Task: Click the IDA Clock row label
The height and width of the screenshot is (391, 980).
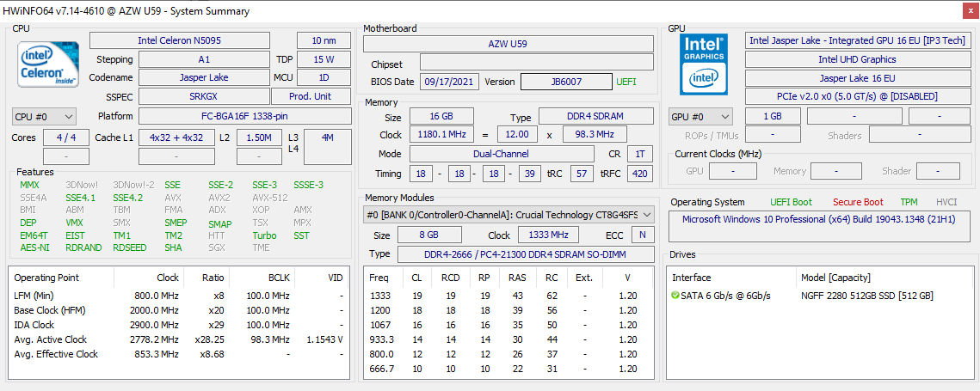Action: [34, 325]
